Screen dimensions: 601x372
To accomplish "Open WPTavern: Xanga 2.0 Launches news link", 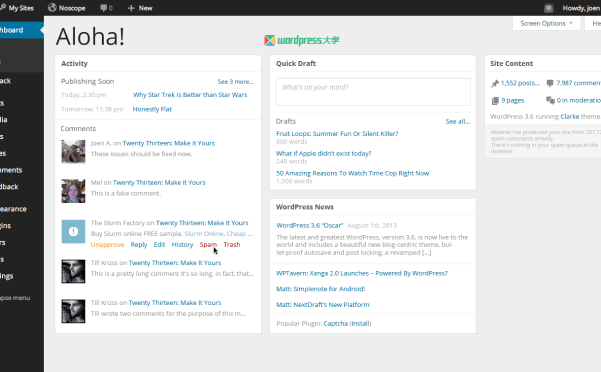I will pos(362,274).
